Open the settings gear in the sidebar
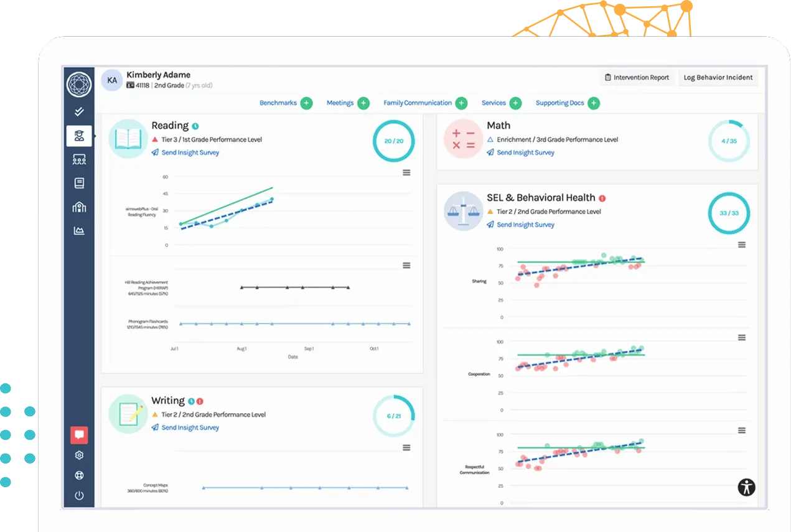 (x=78, y=455)
